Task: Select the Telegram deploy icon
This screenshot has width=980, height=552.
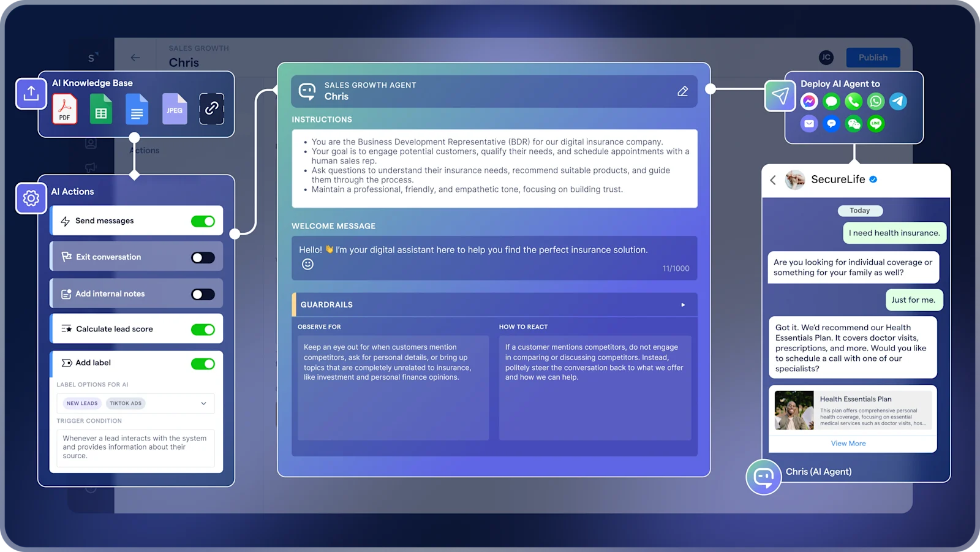Action: pyautogui.click(x=897, y=101)
